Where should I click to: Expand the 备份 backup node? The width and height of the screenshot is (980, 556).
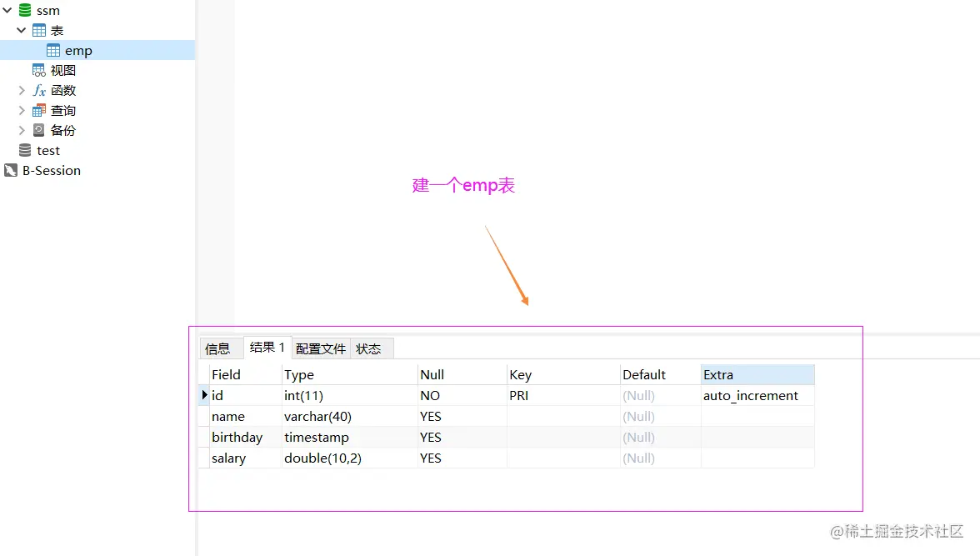click(22, 130)
